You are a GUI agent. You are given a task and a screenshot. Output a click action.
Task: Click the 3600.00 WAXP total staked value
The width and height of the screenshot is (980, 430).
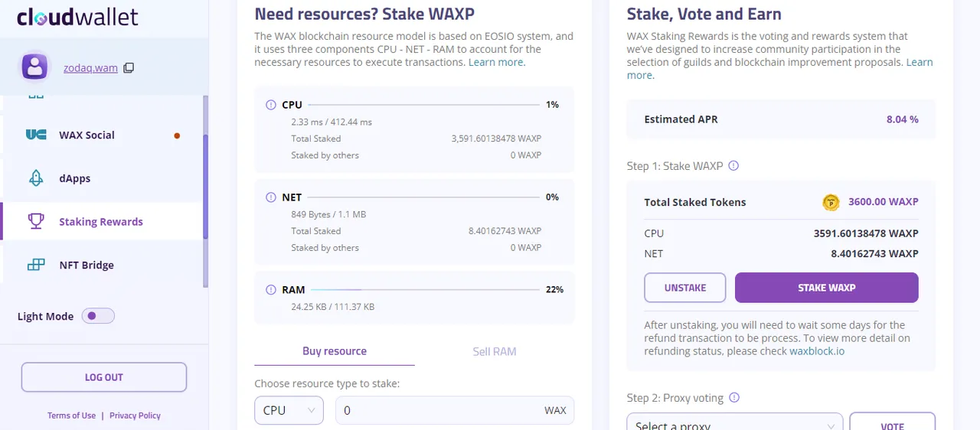(x=884, y=202)
